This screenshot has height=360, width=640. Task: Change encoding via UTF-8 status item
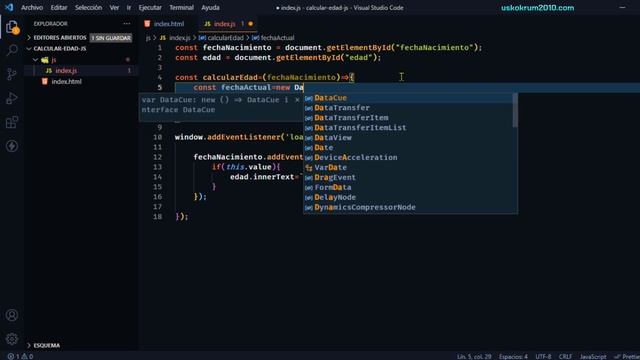pos(543,356)
